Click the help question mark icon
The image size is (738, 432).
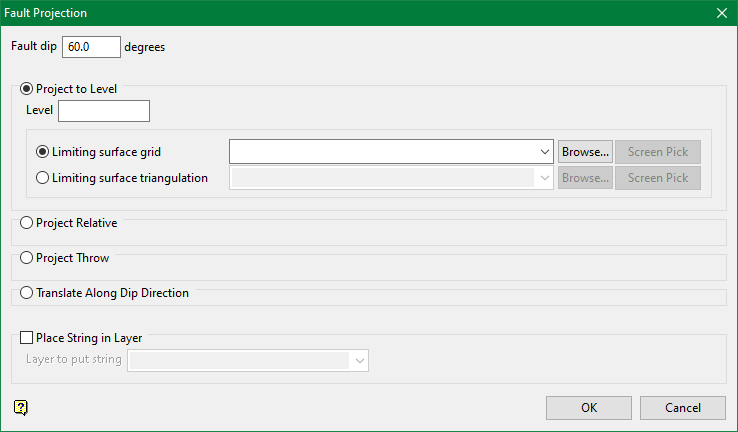click(x=20, y=407)
